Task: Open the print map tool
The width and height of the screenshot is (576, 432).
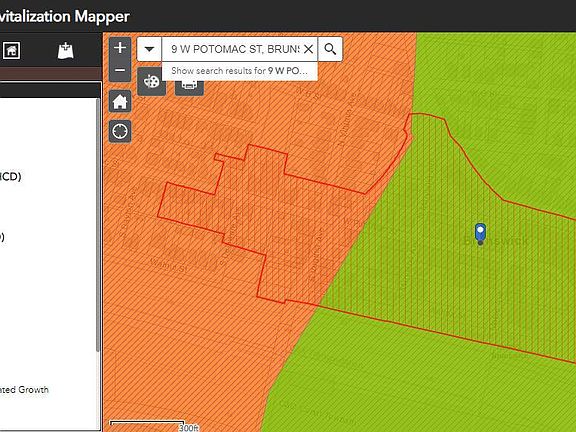Action: coord(189,87)
